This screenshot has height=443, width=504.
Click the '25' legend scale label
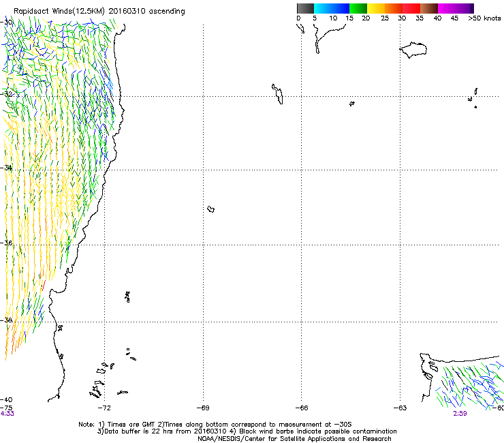click(x=385, y=18)
